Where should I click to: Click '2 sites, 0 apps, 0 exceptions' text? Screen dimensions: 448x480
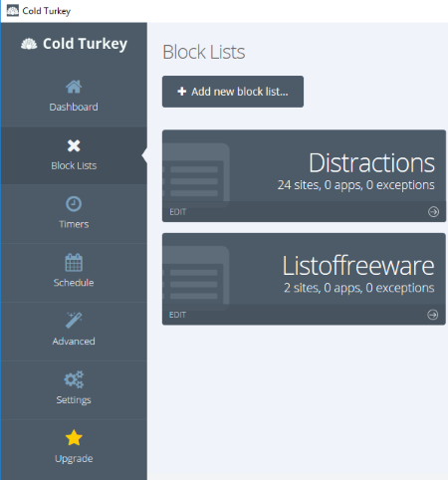pyautogui.click(x=359, y=288)
